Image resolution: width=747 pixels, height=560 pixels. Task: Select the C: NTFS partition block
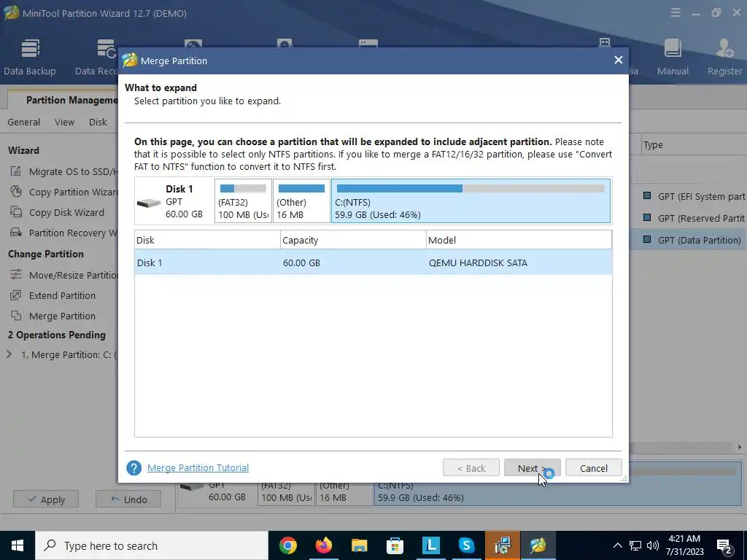(471, 201)
